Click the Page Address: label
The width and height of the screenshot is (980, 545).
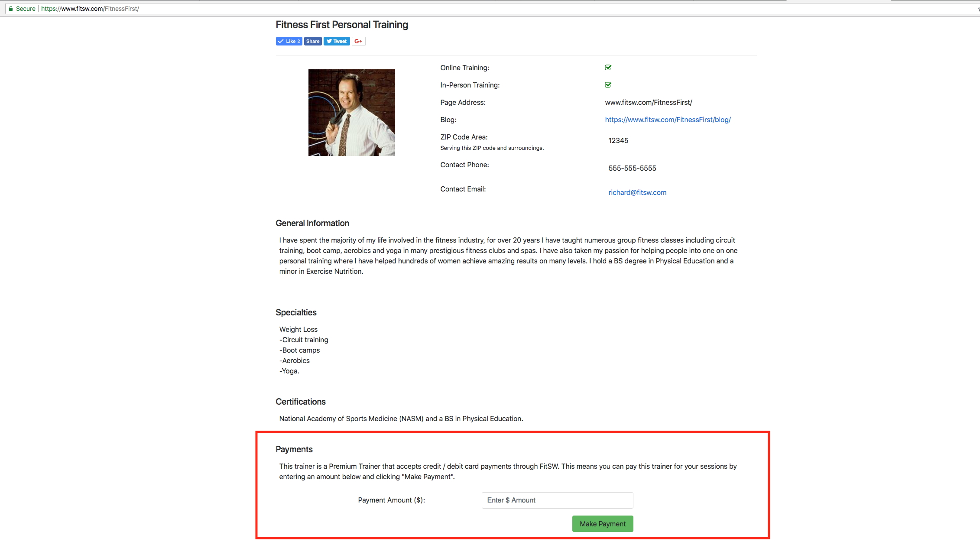tap(463, 102)
